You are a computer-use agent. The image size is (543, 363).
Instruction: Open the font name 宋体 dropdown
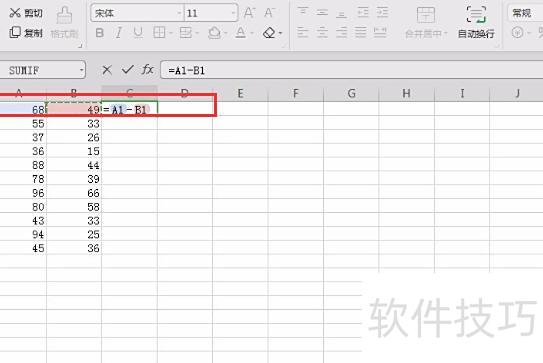point(179,13)
